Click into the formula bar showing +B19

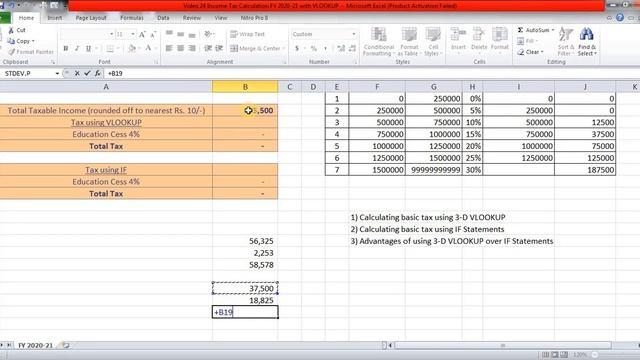pos(371,73)
